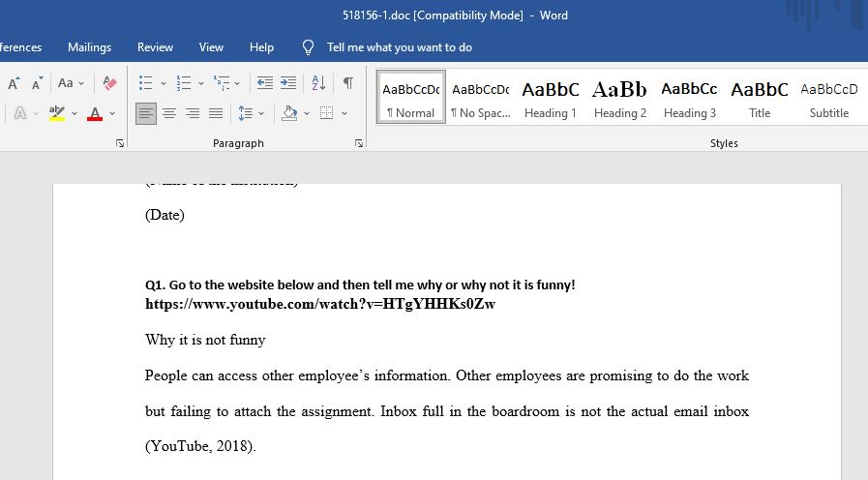The width and height of the screenshot is (868, 480).
Task: Apply borders to selection
Action: click(x=327, y=113)
